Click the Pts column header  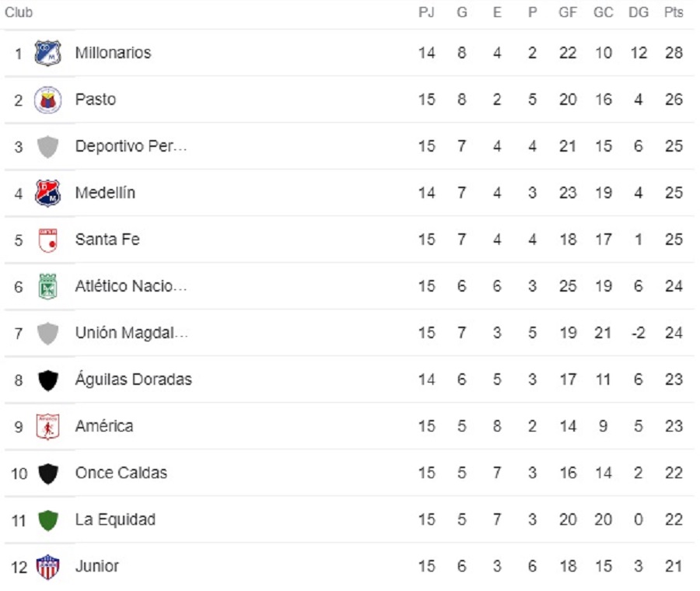point(674,13)
